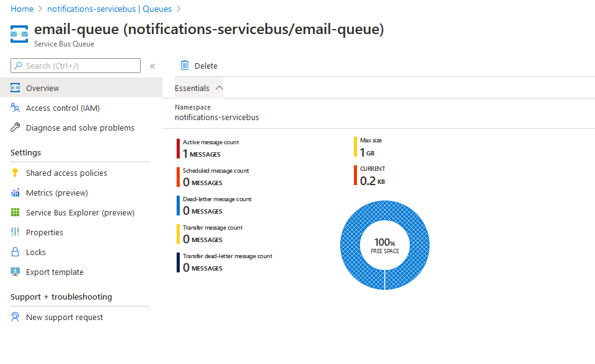Collapse the Essentials section chevron
This screenshot has height=364, width=595.
[219, 88]
